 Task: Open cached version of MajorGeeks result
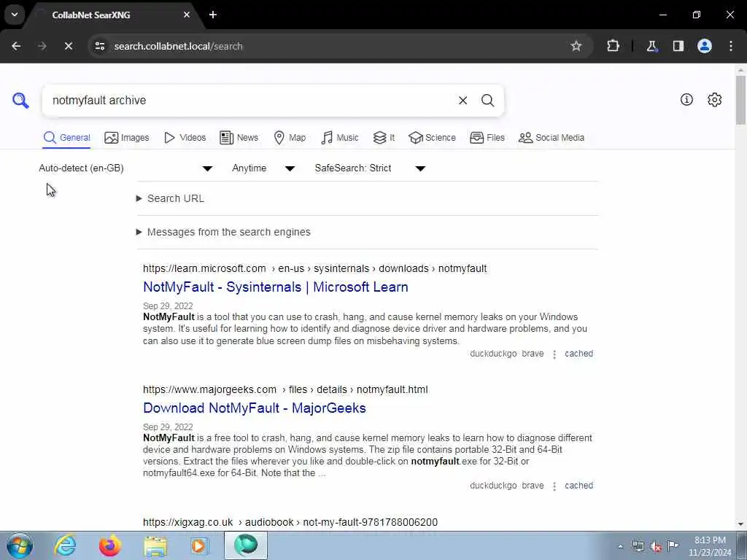click(x=578, y=486)
